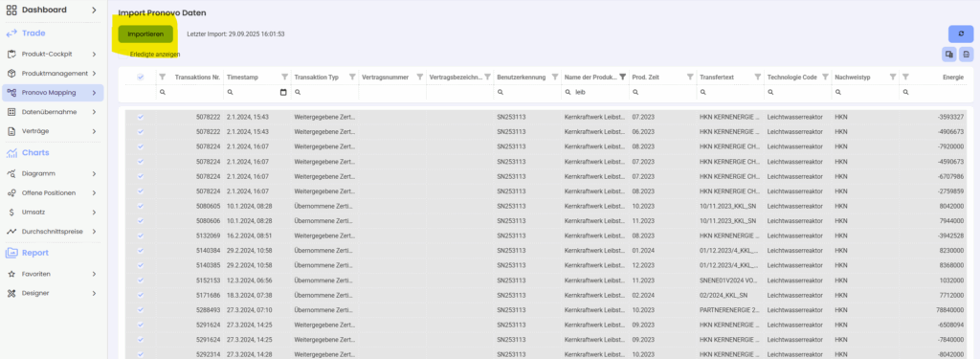The height and width of the screenshot is (359, 980).
Task: Sort by the Timestamp column header text
Action: pos(242,77)
